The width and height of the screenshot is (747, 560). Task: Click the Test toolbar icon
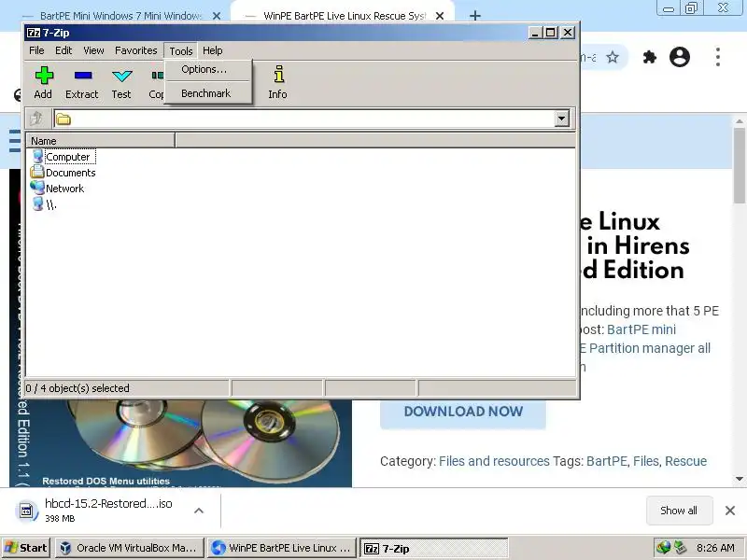tap(121, 82)
